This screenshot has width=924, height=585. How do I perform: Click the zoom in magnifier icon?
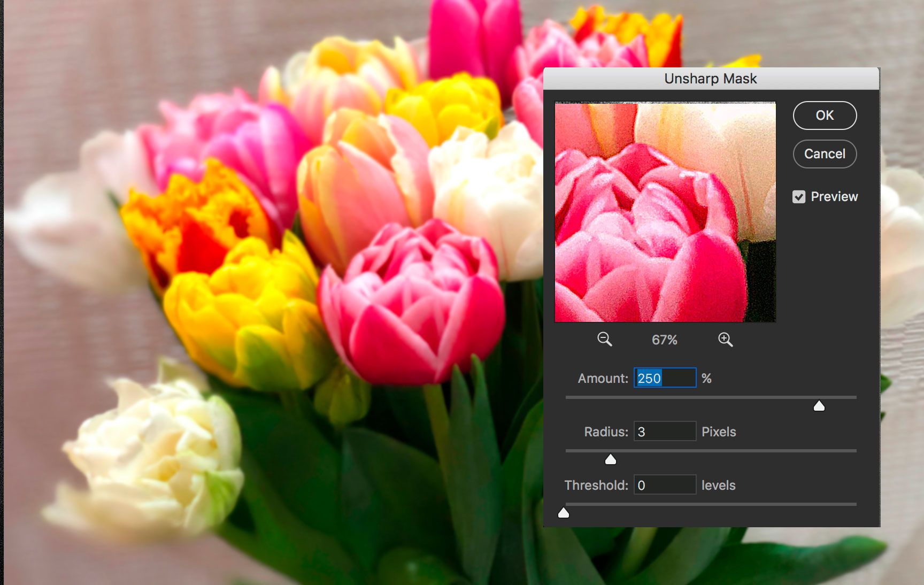pos(726,338)
